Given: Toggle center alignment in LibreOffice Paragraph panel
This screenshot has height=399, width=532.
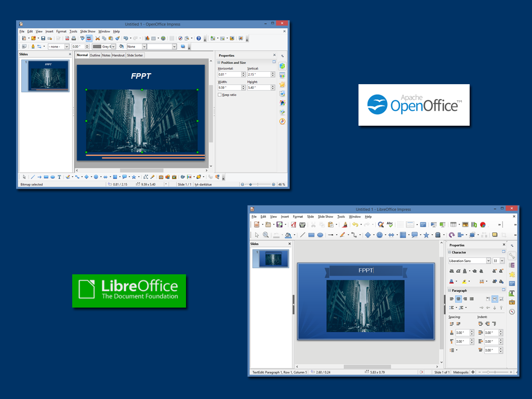Looking at the screenshot, I should pyautogui.click(x=457, y=299).
